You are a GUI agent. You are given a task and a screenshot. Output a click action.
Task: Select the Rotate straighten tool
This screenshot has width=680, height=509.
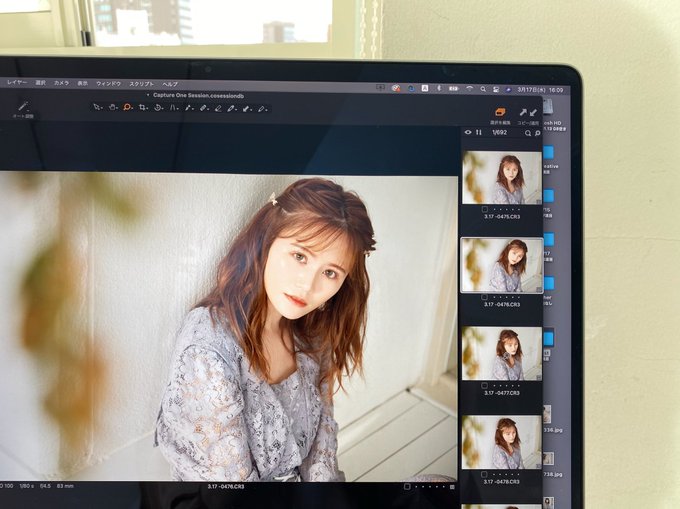click(x=158, y=108)
